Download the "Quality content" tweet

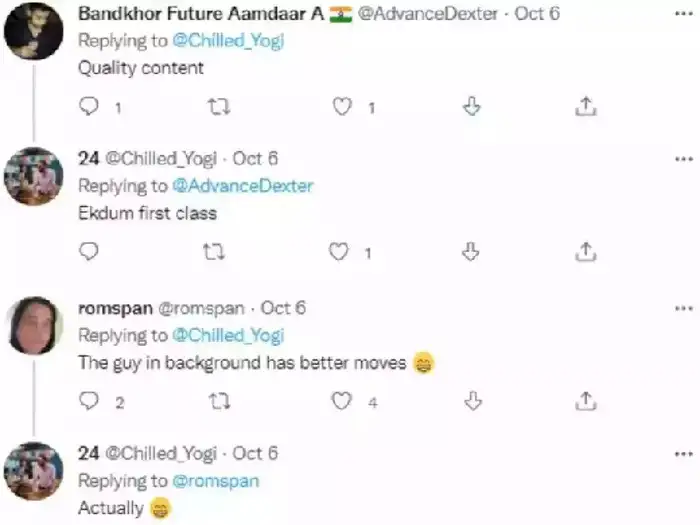pyautogui.click(x=472, y=107)
